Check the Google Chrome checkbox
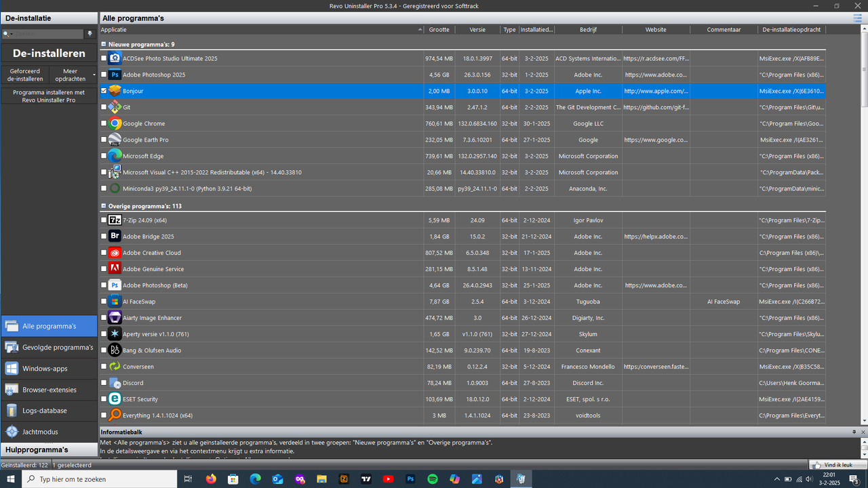 coord(104,123)
